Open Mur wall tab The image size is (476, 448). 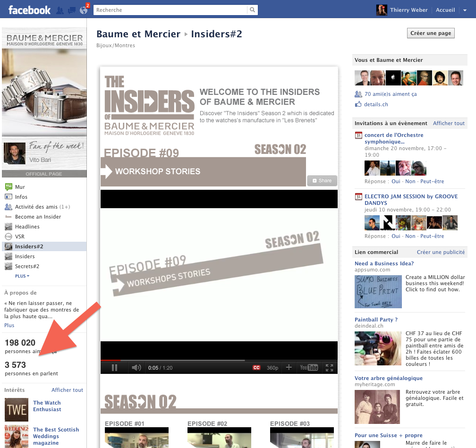pos(20,187)
